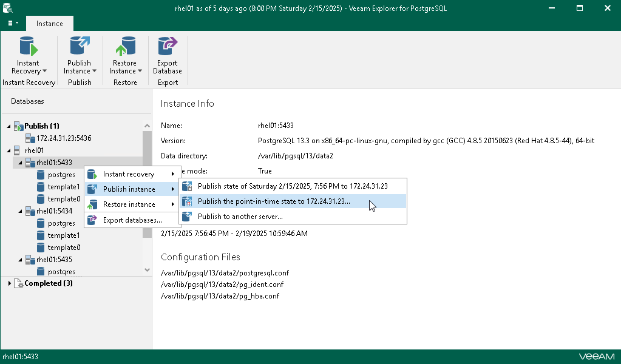
Task: Click the Publish Instance ribbon icon
Action: click(80, 46)
